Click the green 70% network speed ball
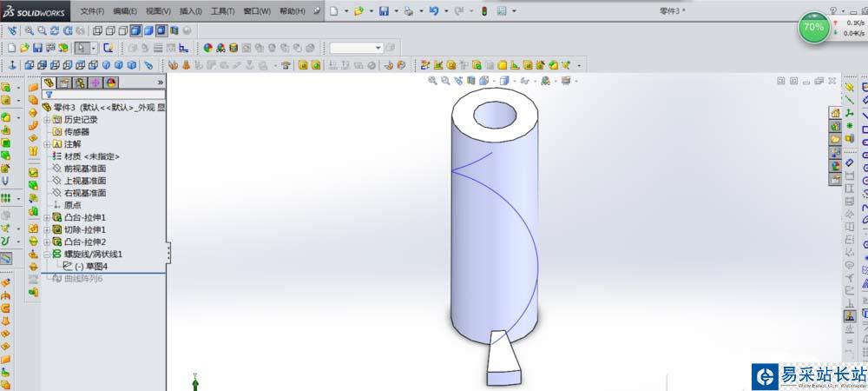The width and height of the screenshot is (868, 391). (x=814, y=27)
